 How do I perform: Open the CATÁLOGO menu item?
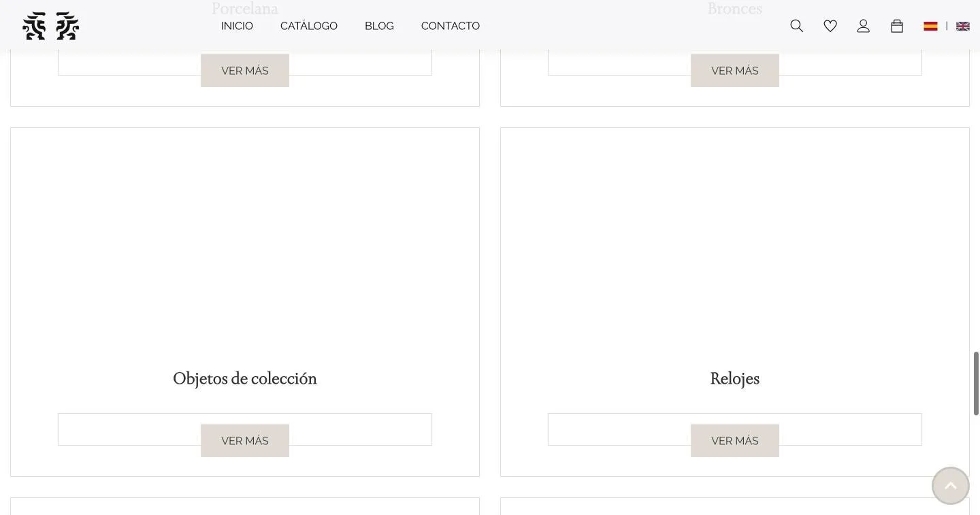(309, 26)
